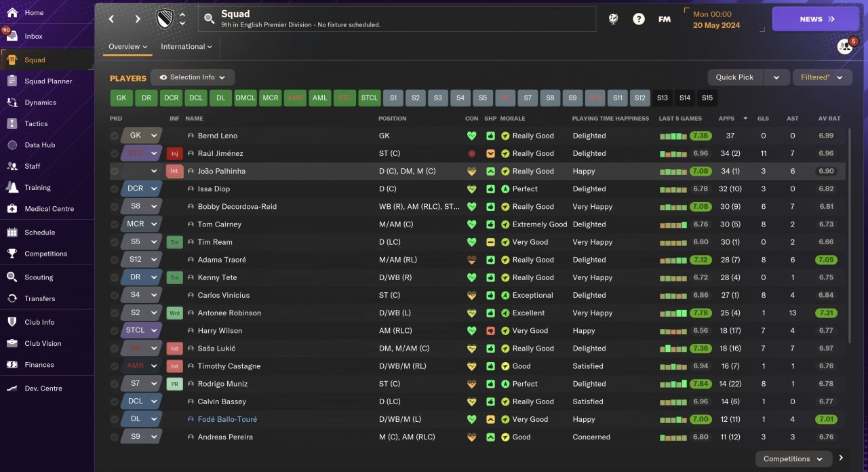Click the NEWS continue button
The height and width of the screenshot is (472, 868).
coord(816,19)
